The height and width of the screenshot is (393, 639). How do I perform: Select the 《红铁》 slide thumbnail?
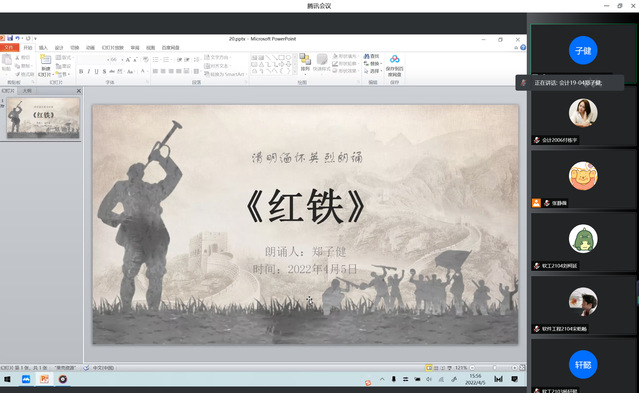click(x=43, y=118)
